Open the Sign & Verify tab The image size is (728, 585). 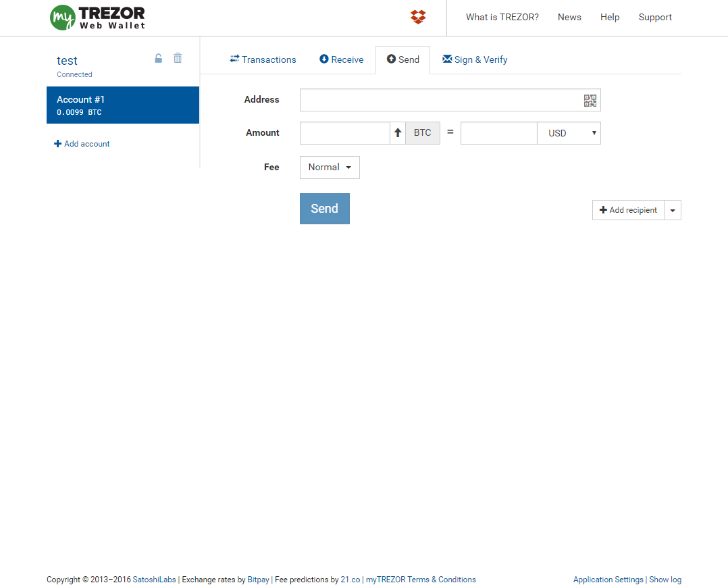click(x=475, y=59)
